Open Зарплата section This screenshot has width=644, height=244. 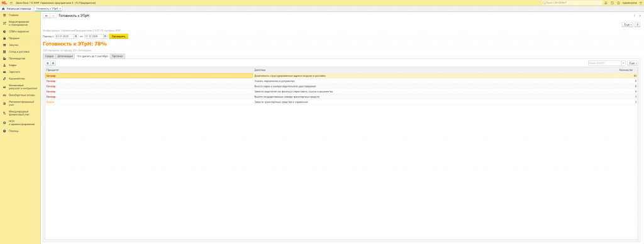21,72
